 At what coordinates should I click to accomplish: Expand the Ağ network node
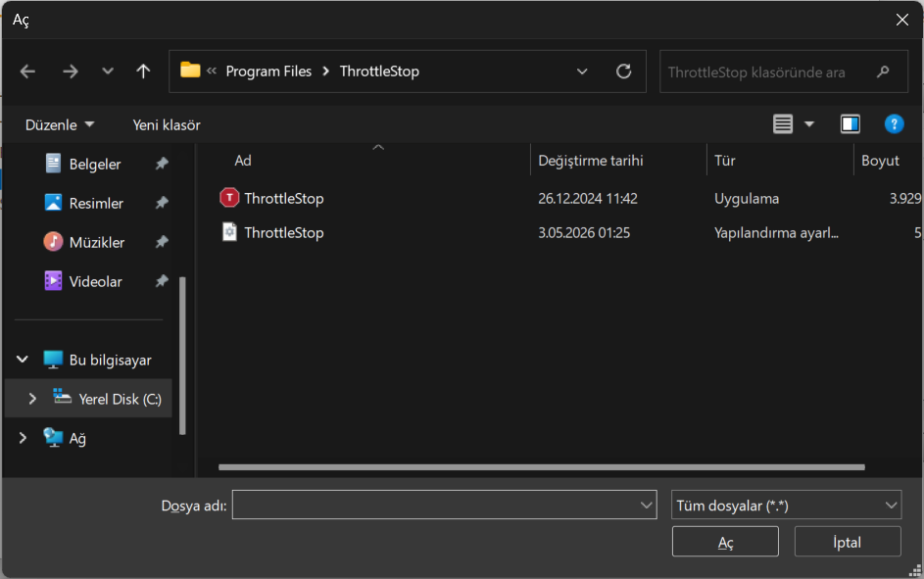tap(23, 438)
